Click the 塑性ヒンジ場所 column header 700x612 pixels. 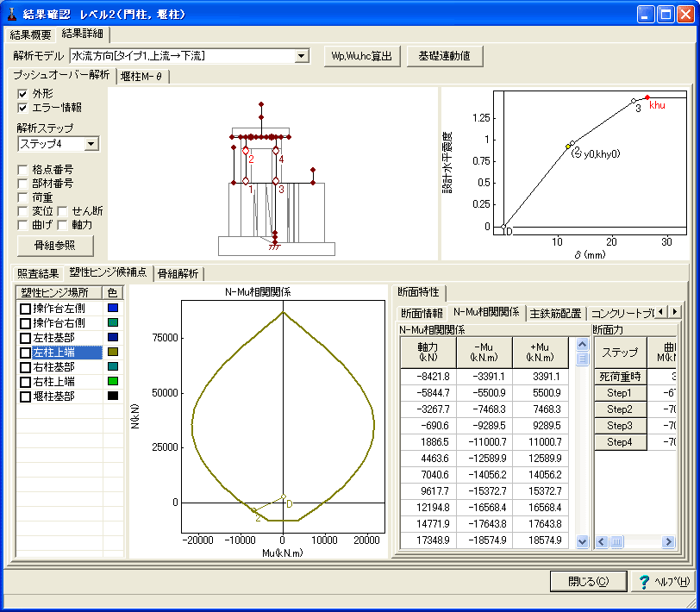[x=59, y=293]
